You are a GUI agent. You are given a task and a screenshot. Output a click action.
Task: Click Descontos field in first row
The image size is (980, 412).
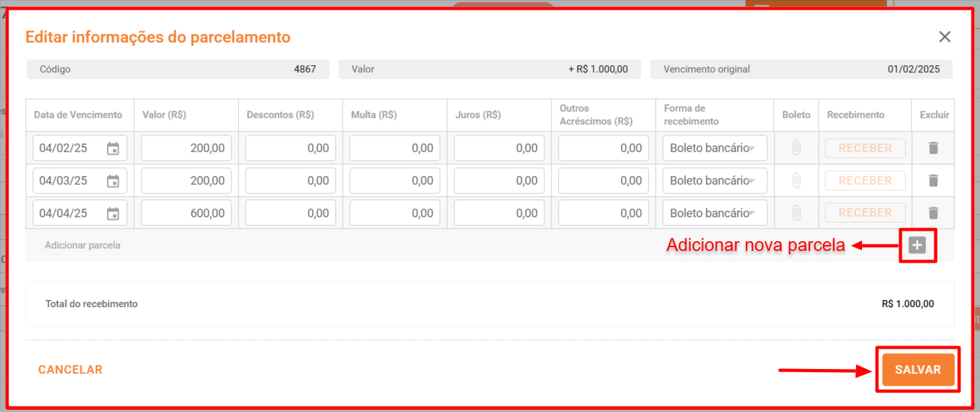pyautogui.click(x=290, y=148)
